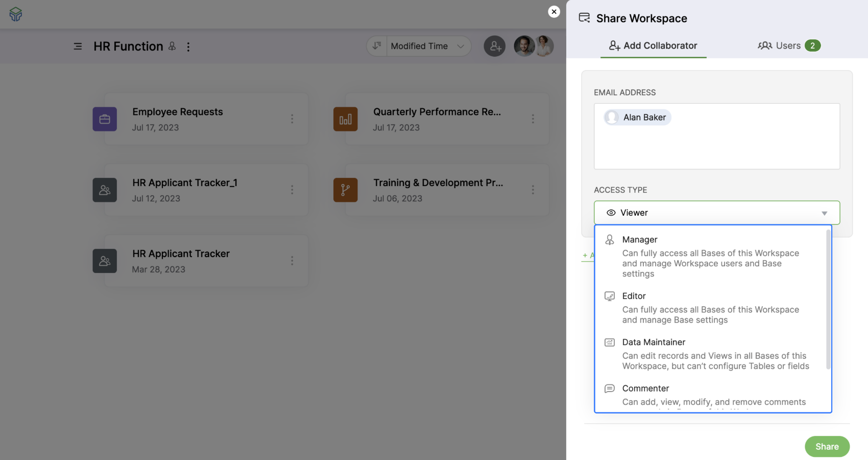Click the share icon next to HR Function
The width and height of the screenshot is (868, 460).
tap(172, 46)
